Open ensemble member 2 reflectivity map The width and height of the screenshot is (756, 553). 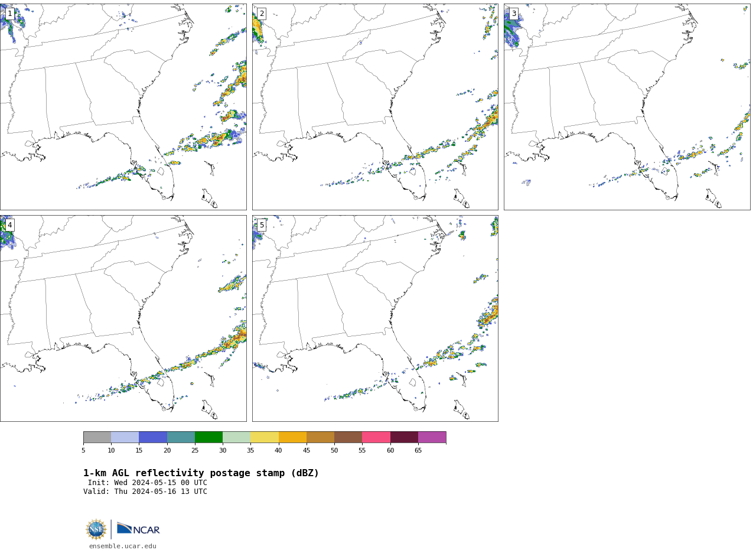375,107
